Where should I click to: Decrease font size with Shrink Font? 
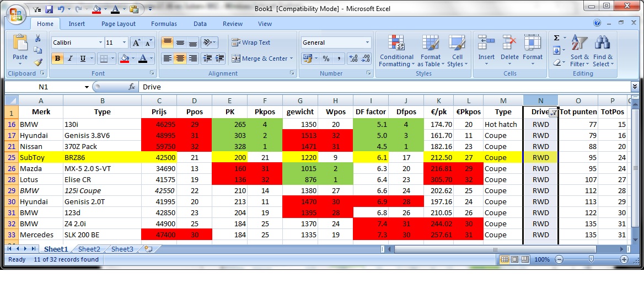coord(148,42)
